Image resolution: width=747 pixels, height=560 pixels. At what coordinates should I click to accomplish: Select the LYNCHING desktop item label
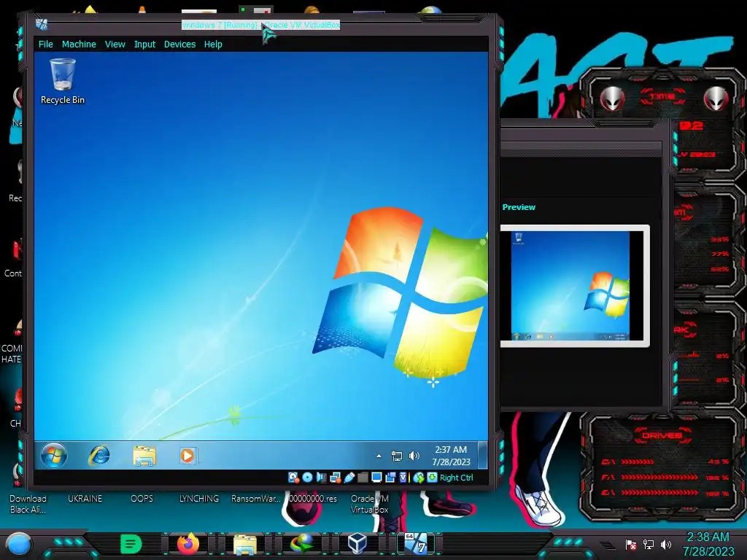199,499
